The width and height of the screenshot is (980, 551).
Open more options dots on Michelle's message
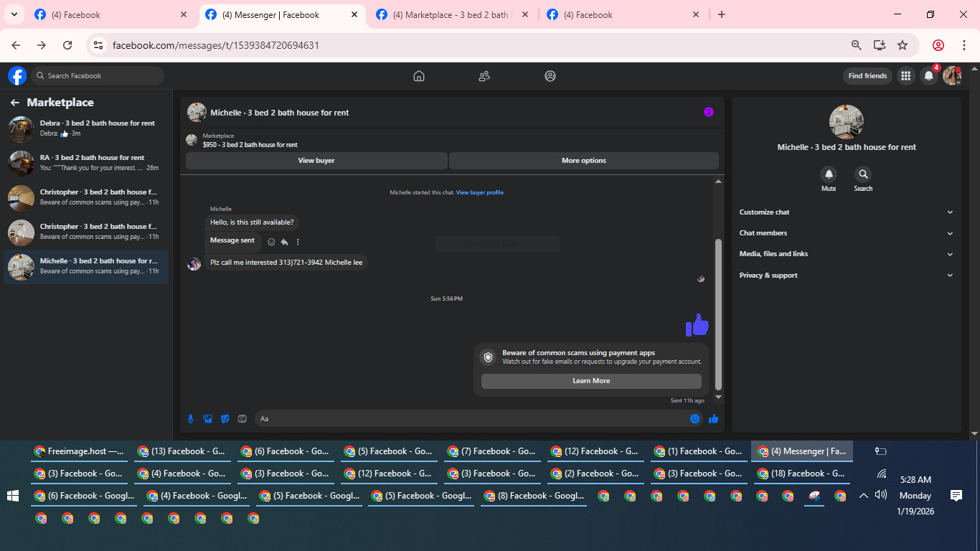(x=298, y=242)
